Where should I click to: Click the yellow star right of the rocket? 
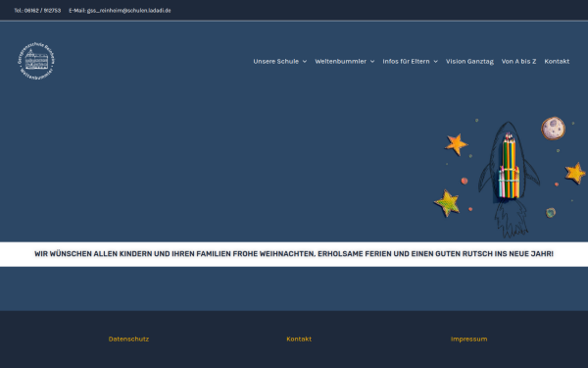[x=575, y=173]
